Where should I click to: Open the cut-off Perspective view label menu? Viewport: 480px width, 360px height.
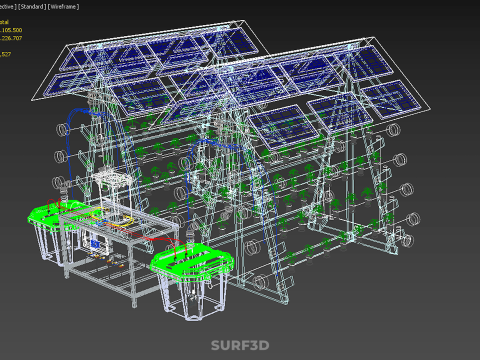click(x=8, y=7)
